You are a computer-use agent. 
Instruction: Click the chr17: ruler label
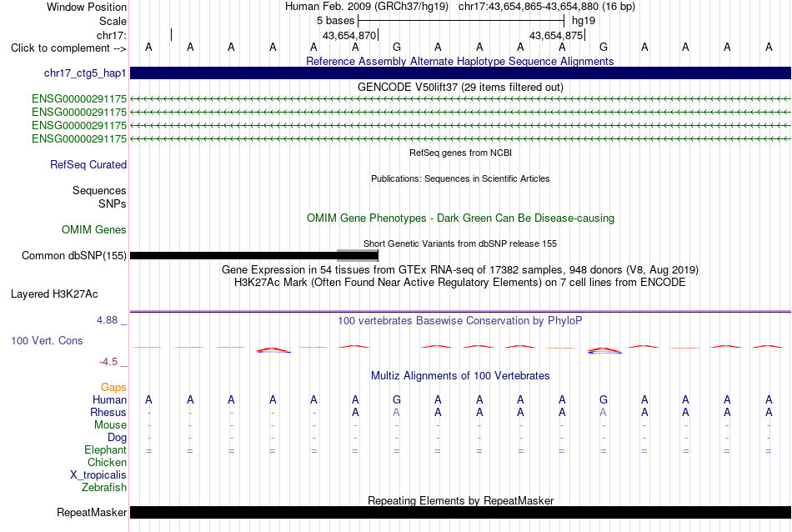tap(111, 35)
